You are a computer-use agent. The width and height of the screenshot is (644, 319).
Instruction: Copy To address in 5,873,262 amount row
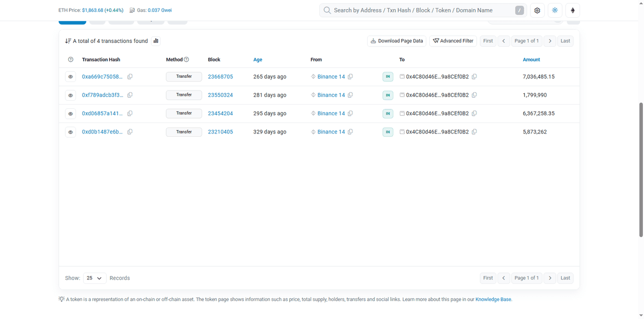474,131
